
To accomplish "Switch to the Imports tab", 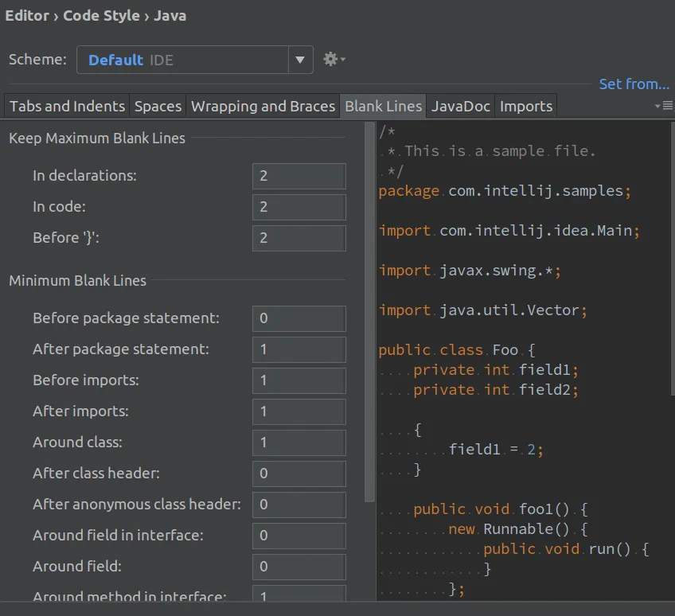I will click(x=525, y=106).
